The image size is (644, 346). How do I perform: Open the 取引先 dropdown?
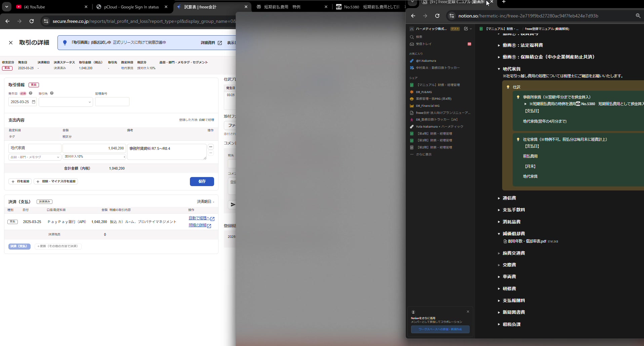66,102
